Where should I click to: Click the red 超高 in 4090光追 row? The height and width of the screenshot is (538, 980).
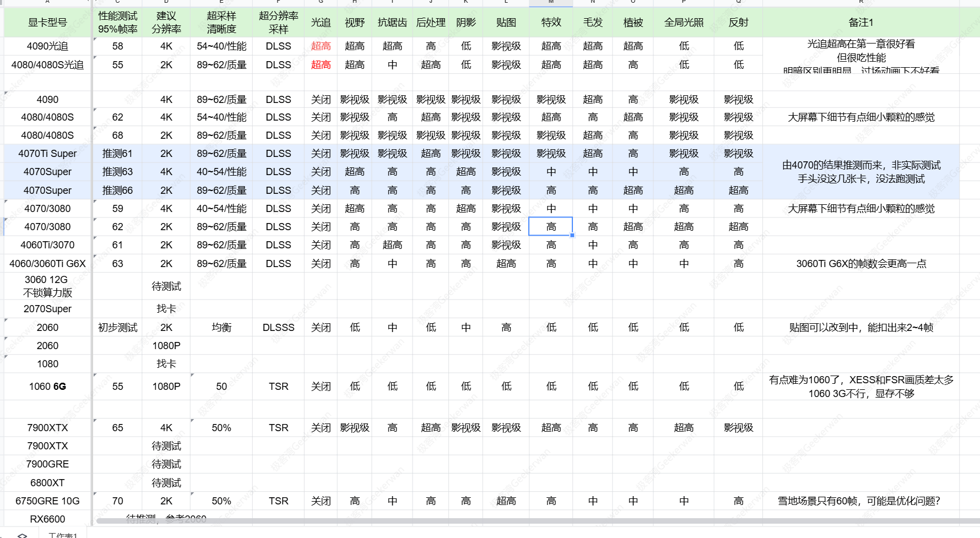[x=321, y=46]
